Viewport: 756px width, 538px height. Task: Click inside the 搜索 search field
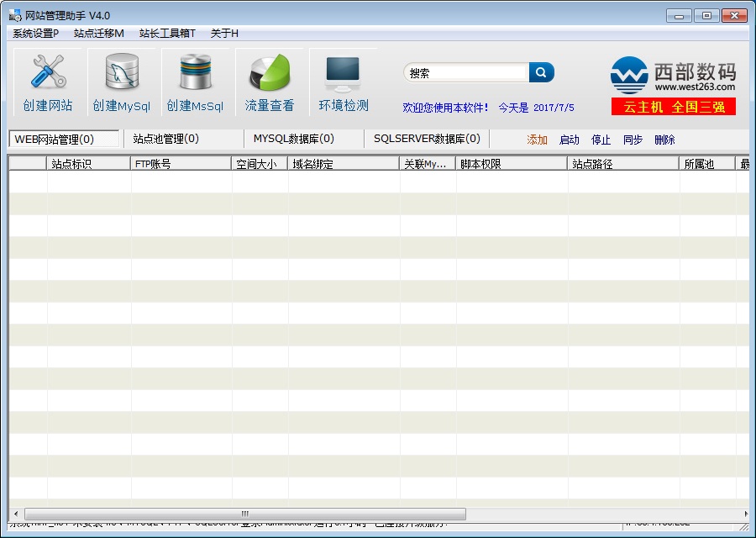[466, 73]
